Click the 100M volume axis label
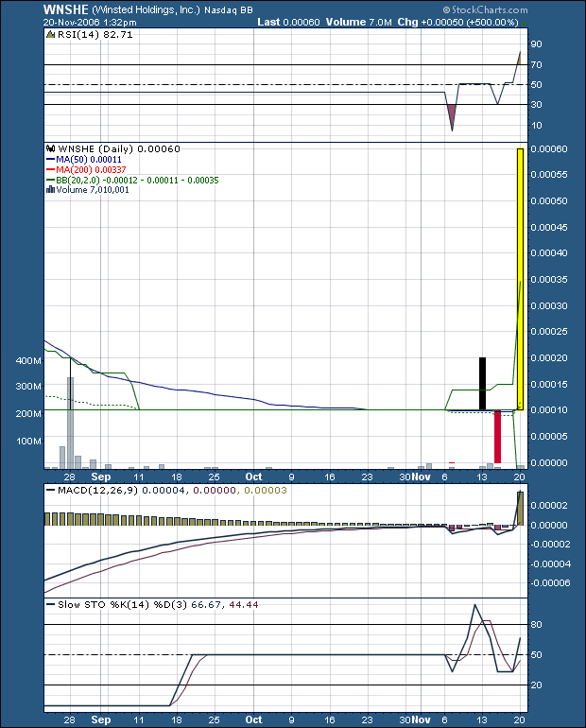The image size is (586, 728). [28, 442]
